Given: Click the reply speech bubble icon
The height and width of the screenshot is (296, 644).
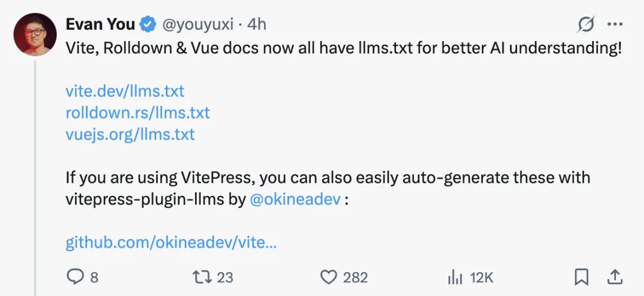Looking at the screenshot, I should point(75,278).
